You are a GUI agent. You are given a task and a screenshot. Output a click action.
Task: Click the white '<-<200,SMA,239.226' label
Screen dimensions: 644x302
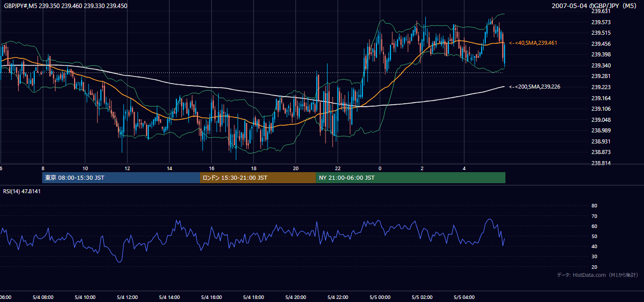point(534,87)
